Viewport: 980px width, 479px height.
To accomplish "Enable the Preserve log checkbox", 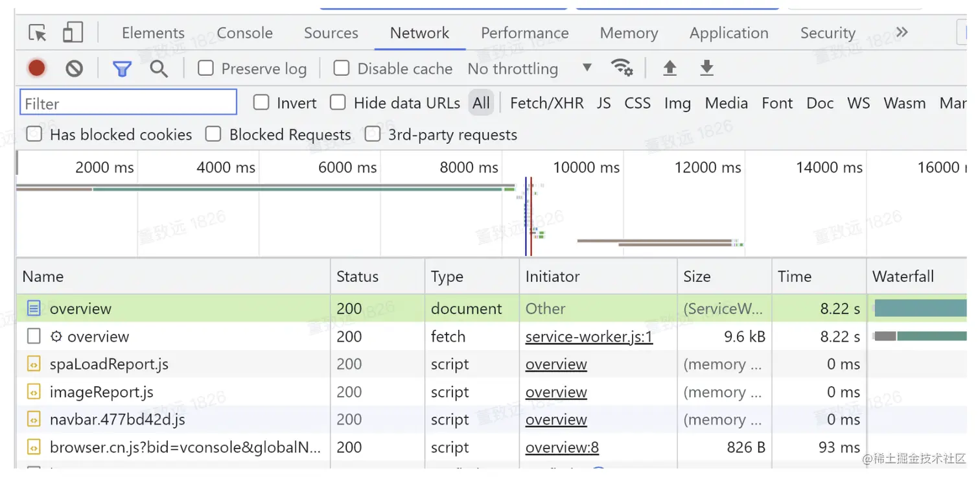I will pyautogui.click(x=205, y=68).
